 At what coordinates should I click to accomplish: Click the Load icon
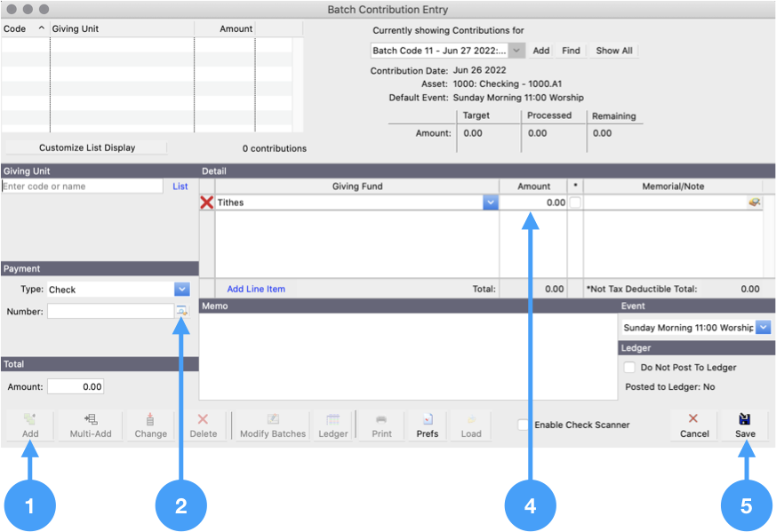tap(470, 425)
